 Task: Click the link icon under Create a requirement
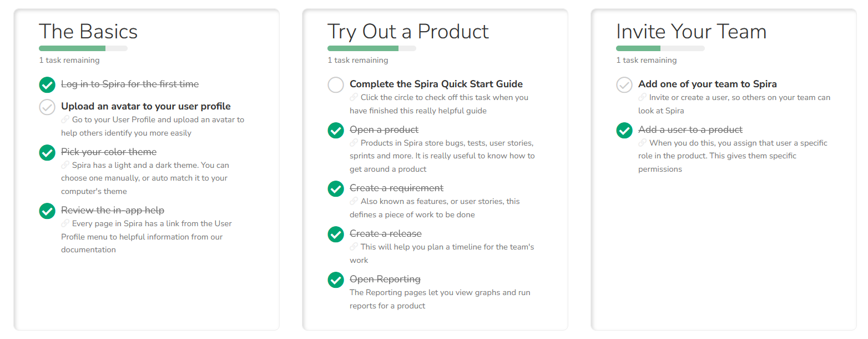click(x=355, y=201)
